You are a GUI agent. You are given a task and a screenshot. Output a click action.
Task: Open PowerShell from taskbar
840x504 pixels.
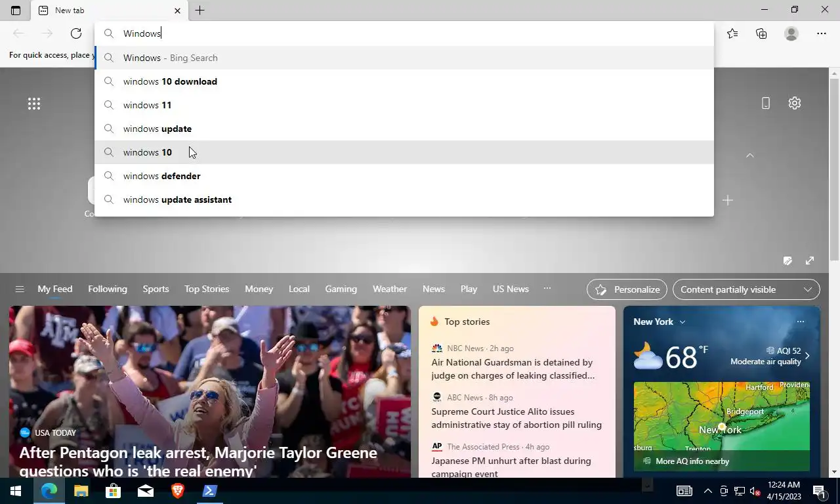pos(209,491)
